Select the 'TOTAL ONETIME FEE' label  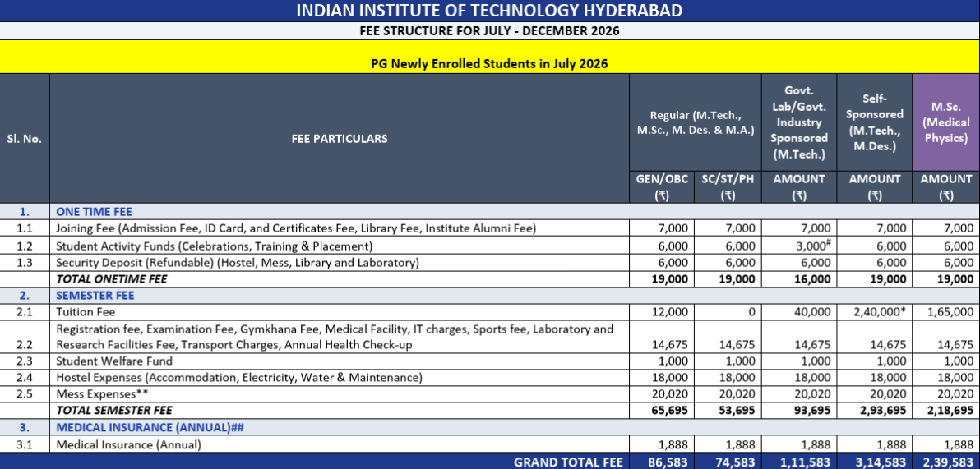[112, 279]
